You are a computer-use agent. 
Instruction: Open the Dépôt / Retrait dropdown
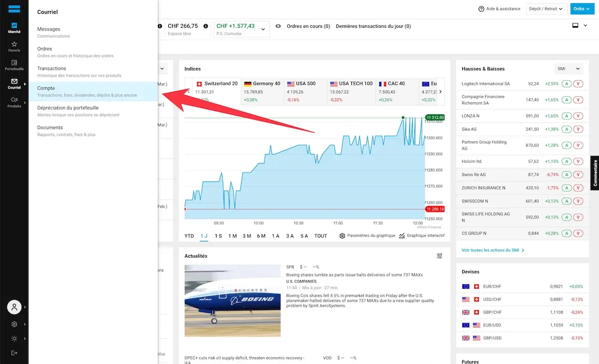click(547, 8)
